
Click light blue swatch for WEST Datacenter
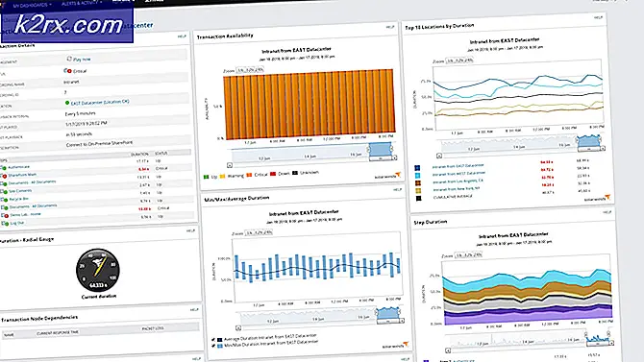click(x=418, y=176)
